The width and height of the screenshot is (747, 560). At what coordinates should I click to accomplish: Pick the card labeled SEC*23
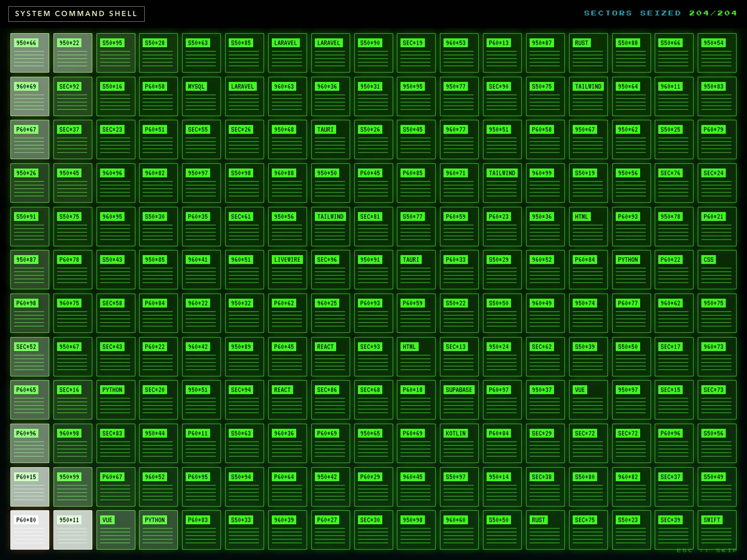[116, 139]
